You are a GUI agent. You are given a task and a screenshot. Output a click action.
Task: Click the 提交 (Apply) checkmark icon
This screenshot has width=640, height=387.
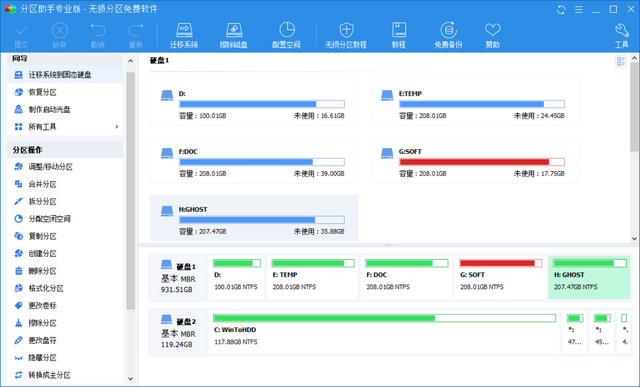tap(21, 31)
